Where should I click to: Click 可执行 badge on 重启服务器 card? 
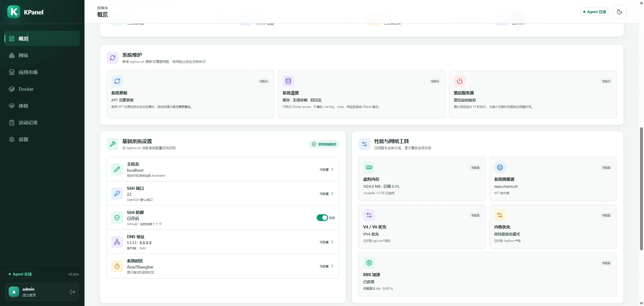[606, 81]
